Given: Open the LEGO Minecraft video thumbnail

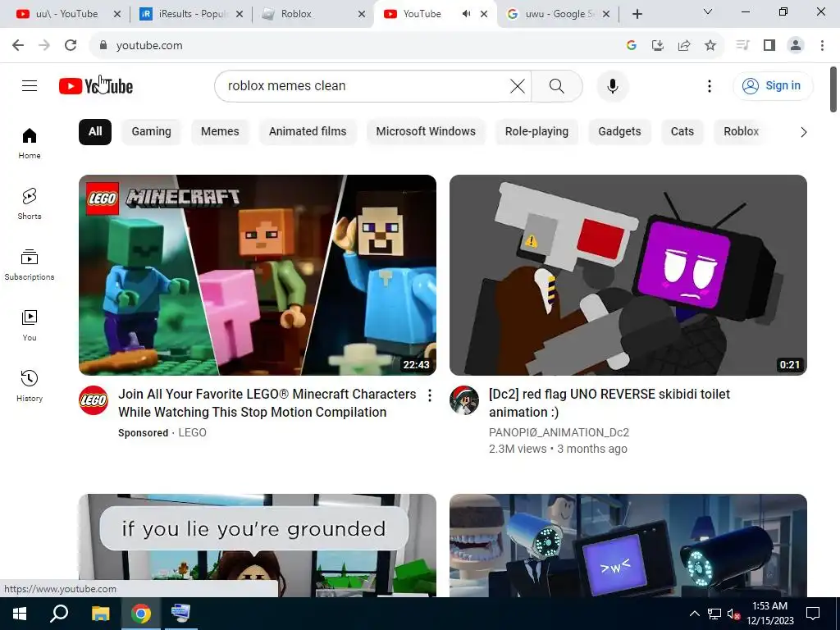Looking at the screenshot, I should (257, 275).
